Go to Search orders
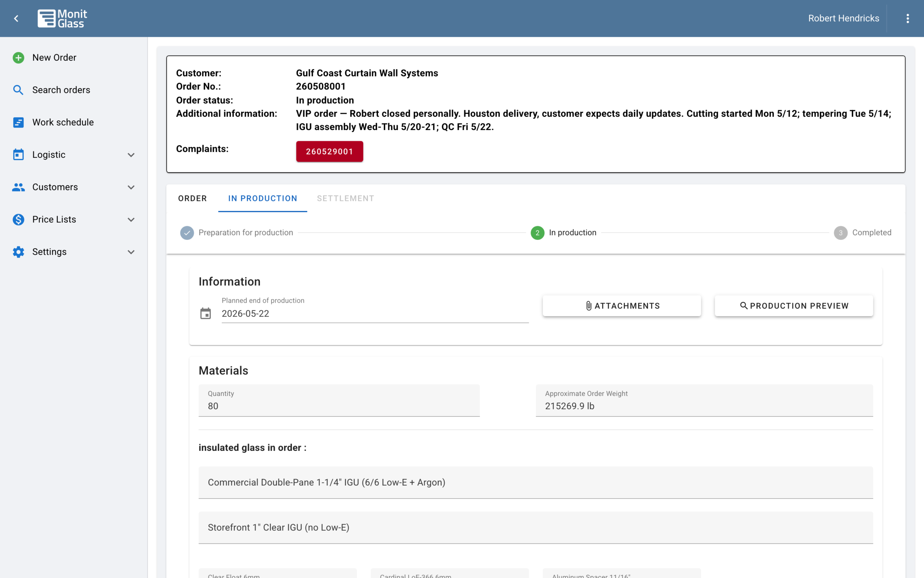Viewport: 924px width, 578px height. tap(61, 90)
